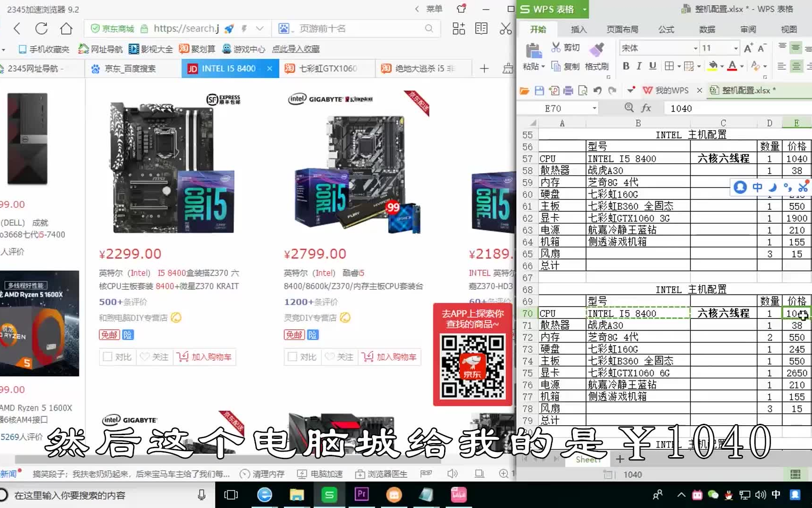Open reading mode book icon
Screen dimensions: 812x508
click(481, 29)
